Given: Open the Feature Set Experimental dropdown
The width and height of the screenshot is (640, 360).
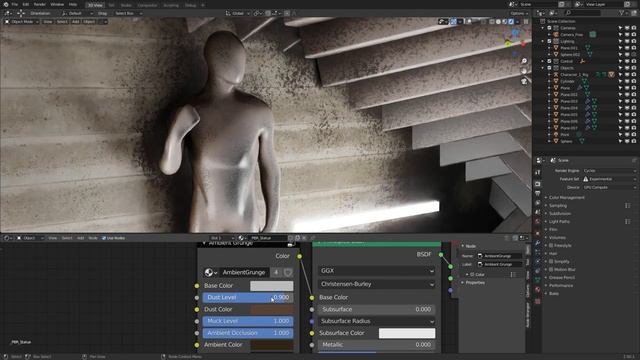Looking at the screenshot, I should 609,179.
